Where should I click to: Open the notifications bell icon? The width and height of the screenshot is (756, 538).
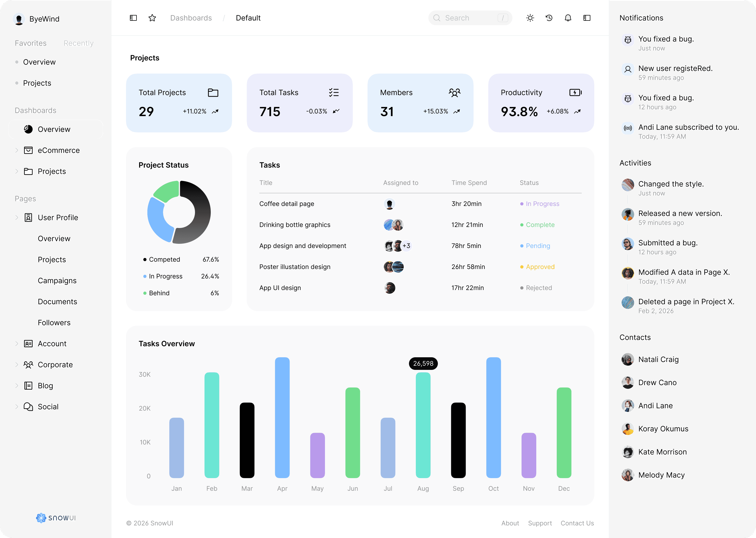click(x=568, y=18)
